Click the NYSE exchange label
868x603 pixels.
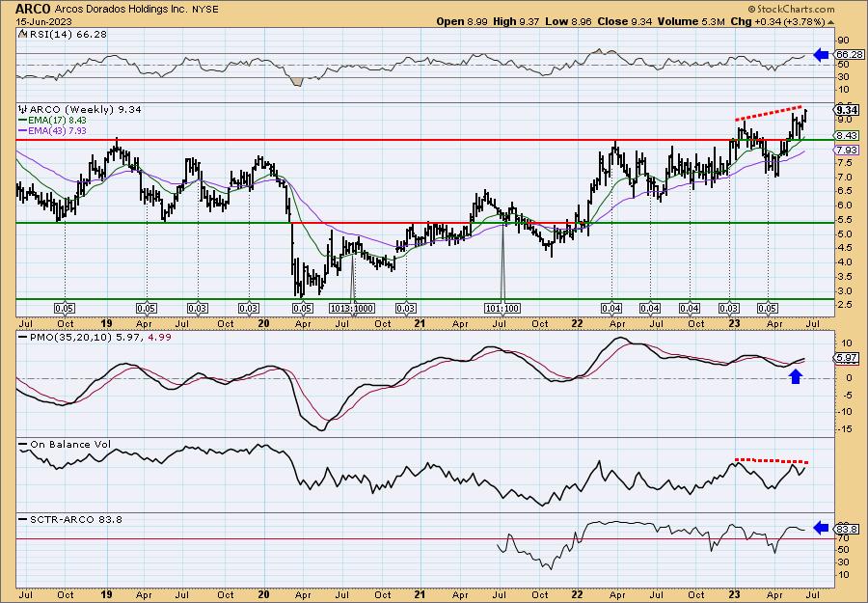pyautogui.click(x=204, y=9)
